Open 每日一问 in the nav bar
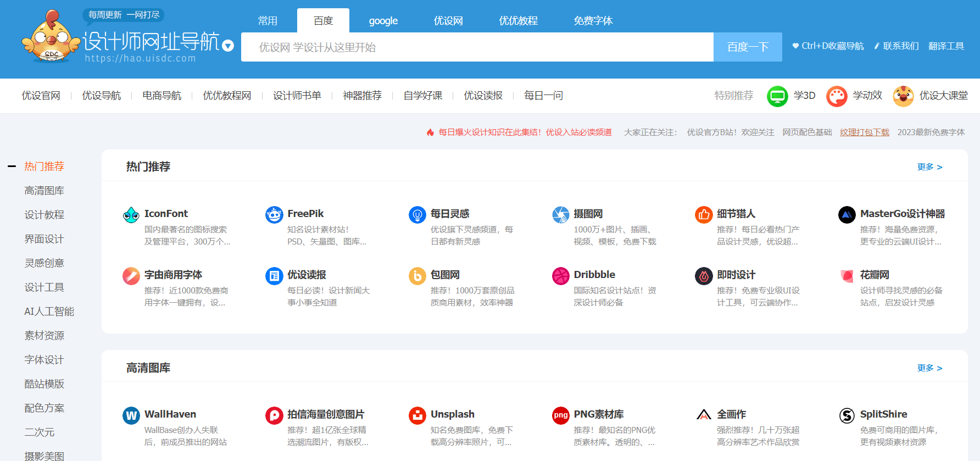 coord(543,96)
